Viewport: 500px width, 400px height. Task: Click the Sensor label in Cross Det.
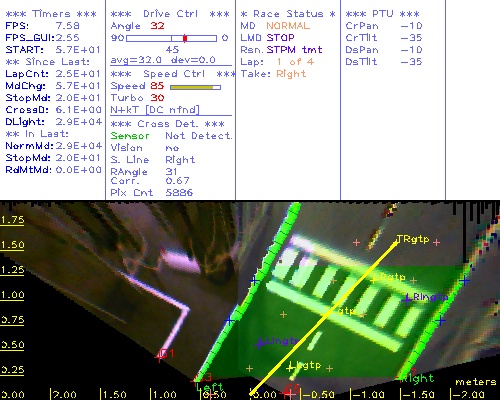point(130,136)
